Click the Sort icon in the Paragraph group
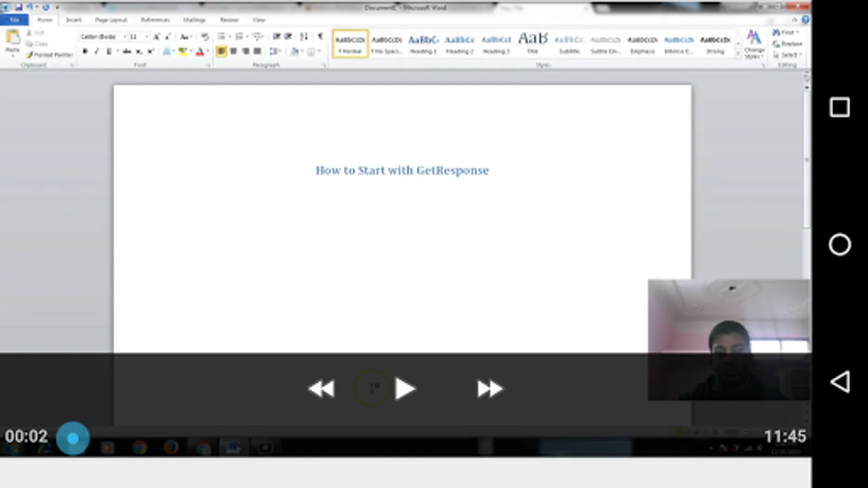868x488 pixels. point(303,37)
